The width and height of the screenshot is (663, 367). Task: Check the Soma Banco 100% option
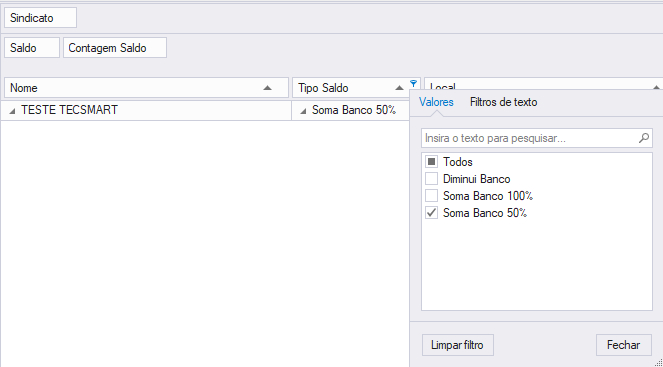(431, 196)
